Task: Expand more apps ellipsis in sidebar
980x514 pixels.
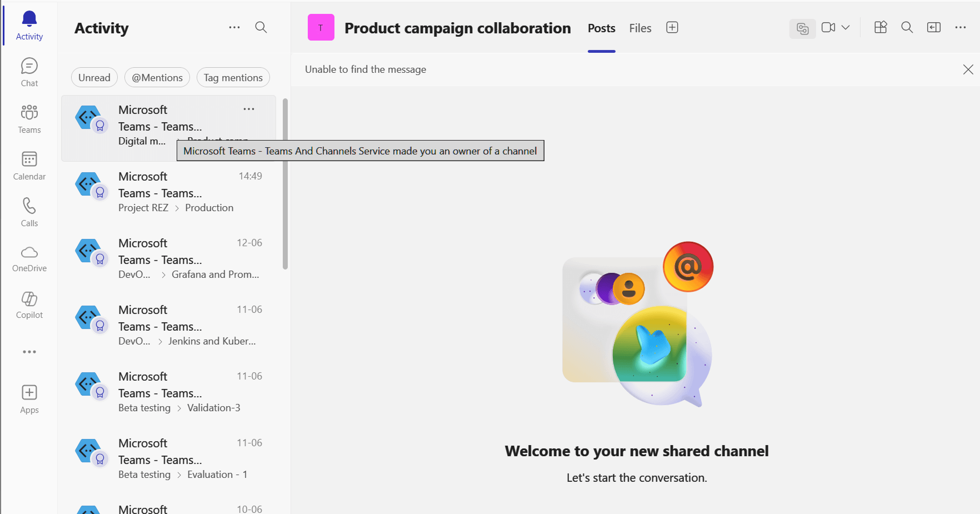Action: pyautogui.click(x=29, y=352)
